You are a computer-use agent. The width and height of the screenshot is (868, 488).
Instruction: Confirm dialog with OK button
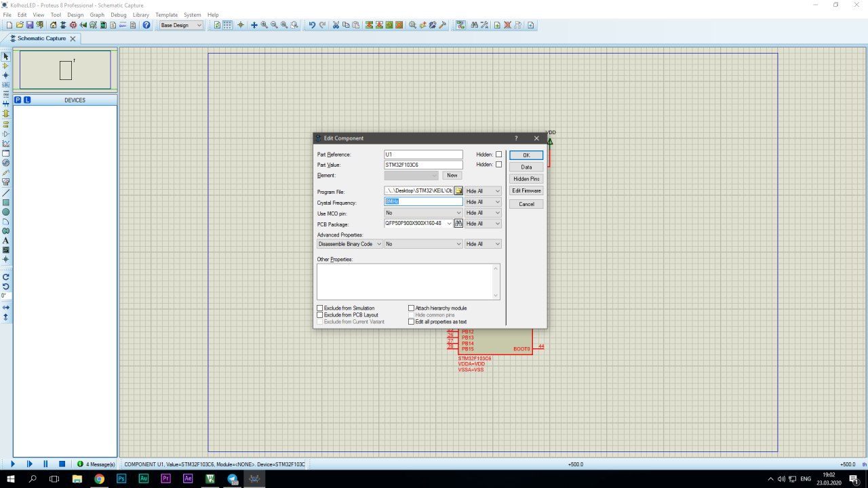(526, 155)
